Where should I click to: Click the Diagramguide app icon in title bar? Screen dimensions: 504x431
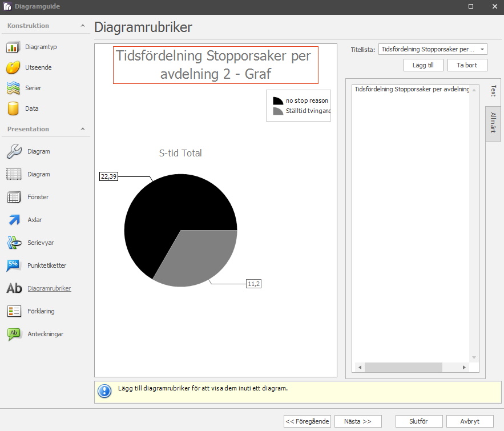7,6
